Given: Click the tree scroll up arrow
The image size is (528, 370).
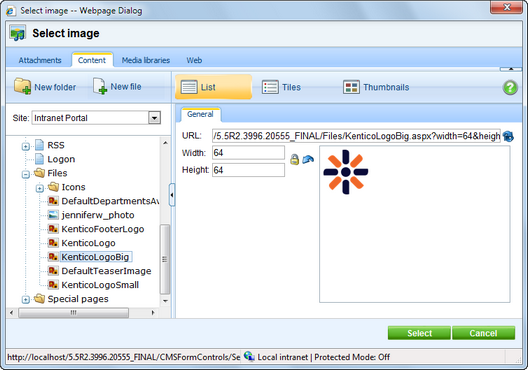Looking at the screenshot, I should click(165, 143).
